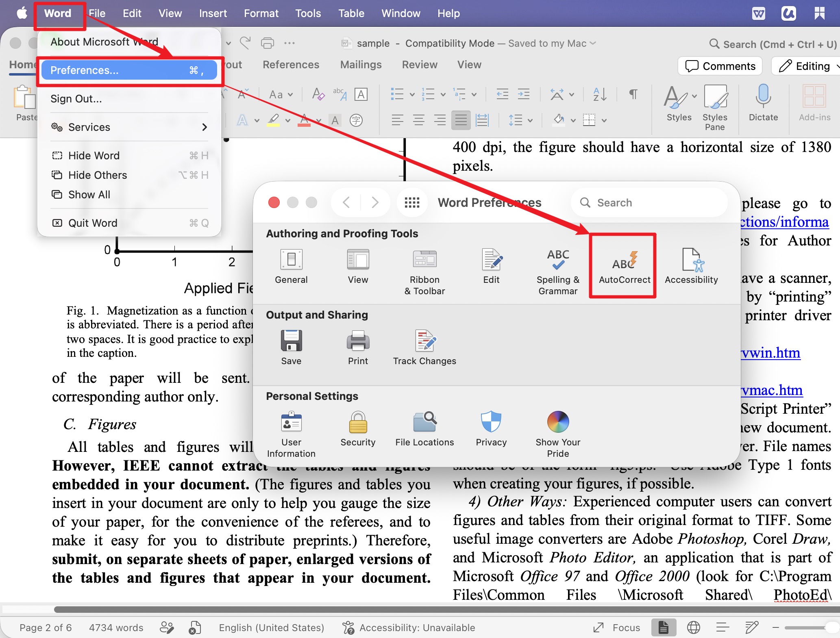Toggle Focus mode in status bar

click(x=616, y=628)
